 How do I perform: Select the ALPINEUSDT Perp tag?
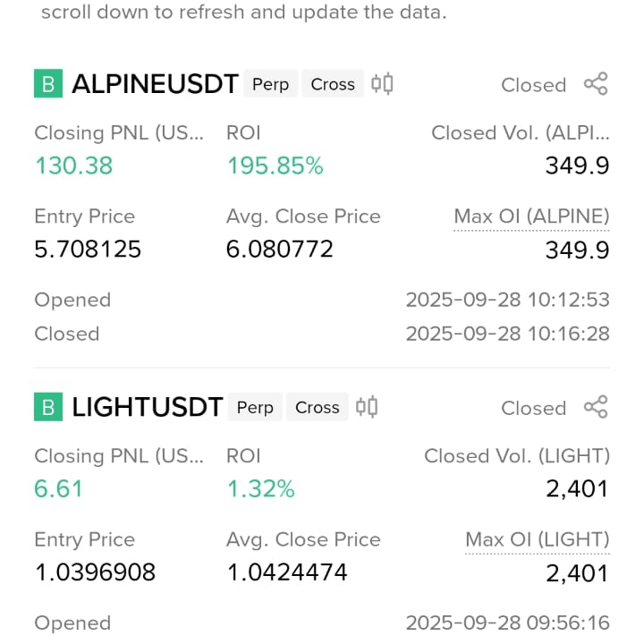pos(270,84)
